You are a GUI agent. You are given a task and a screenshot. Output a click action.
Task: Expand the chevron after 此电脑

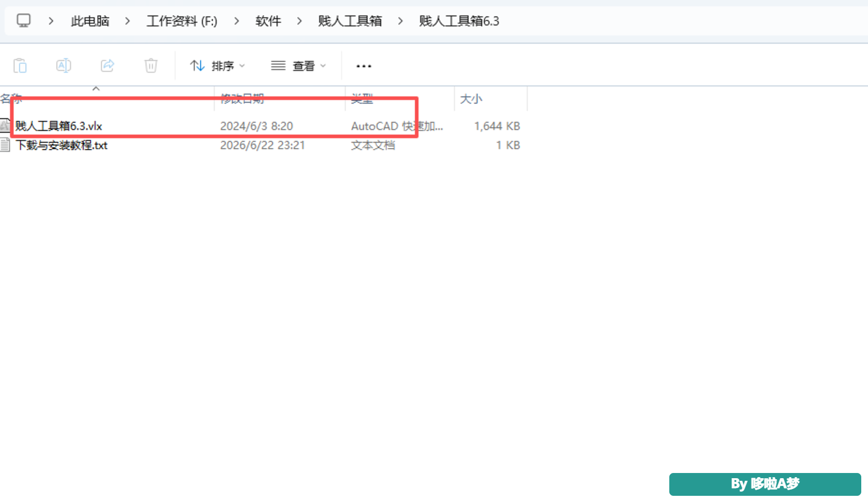(128, 21)
